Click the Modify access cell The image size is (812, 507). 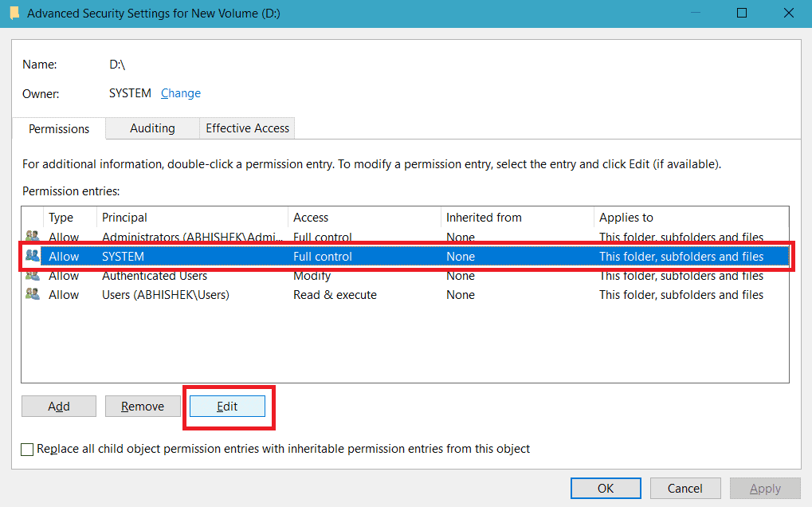tap(312, 276)
